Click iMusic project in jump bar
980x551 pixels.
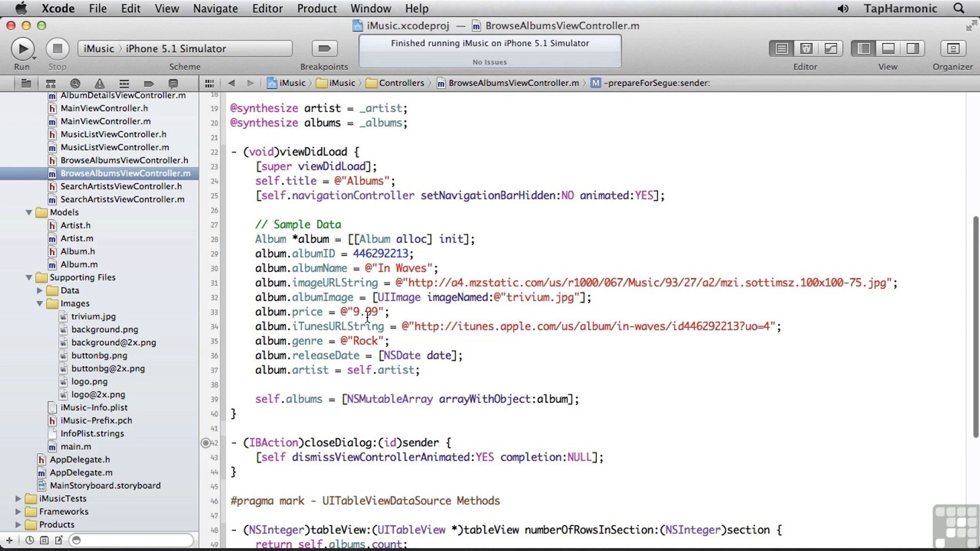click(286, 83)
